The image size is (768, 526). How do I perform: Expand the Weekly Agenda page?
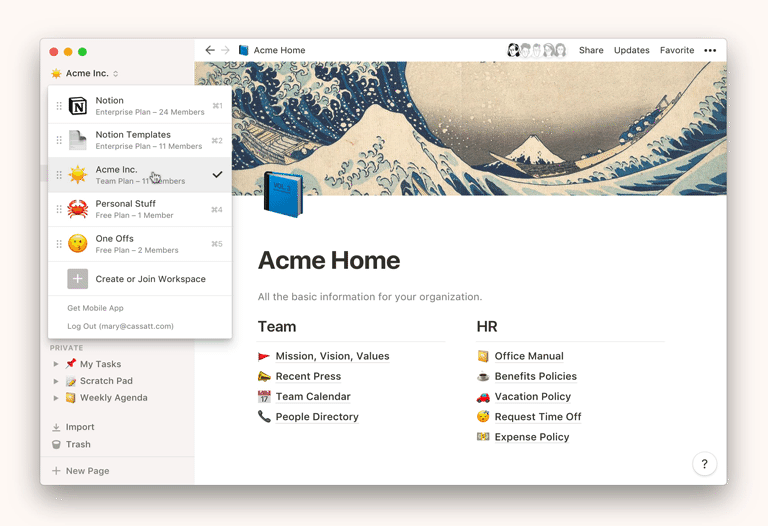click(56, 398)
